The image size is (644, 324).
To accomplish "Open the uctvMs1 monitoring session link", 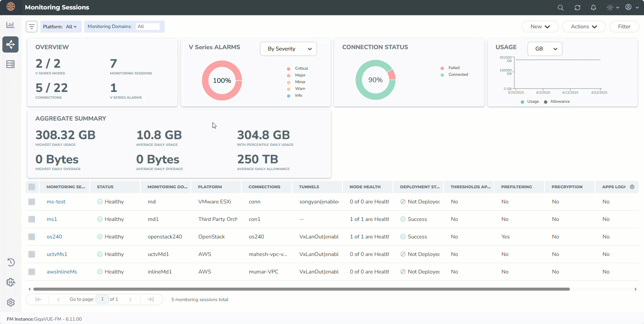I will click(57, 254).
